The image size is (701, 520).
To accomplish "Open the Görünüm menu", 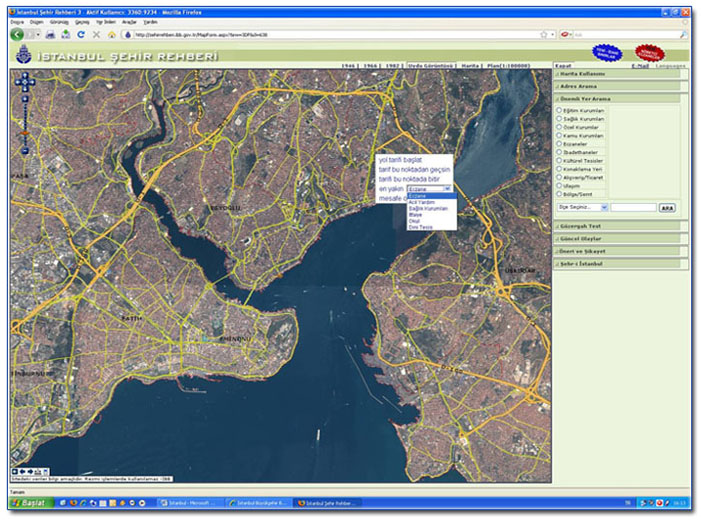I will tap(59, 22).
